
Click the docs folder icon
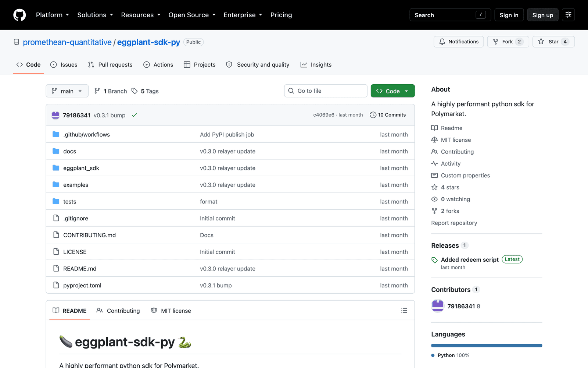(x=56, y=151)
